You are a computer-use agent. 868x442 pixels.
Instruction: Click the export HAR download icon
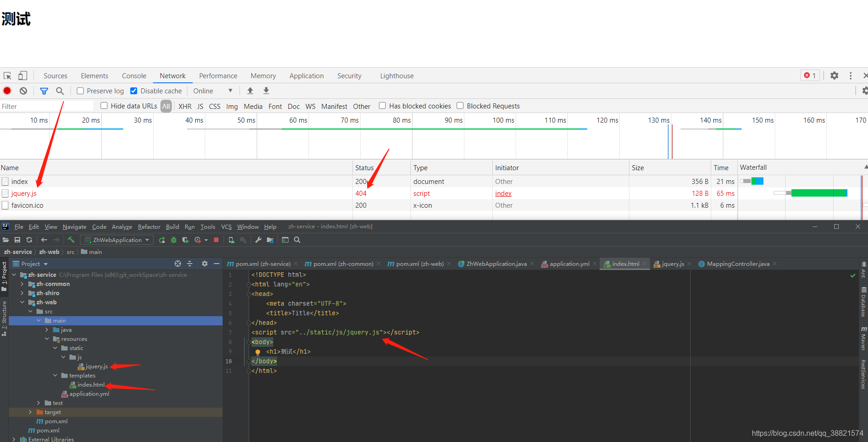point(266,91)
